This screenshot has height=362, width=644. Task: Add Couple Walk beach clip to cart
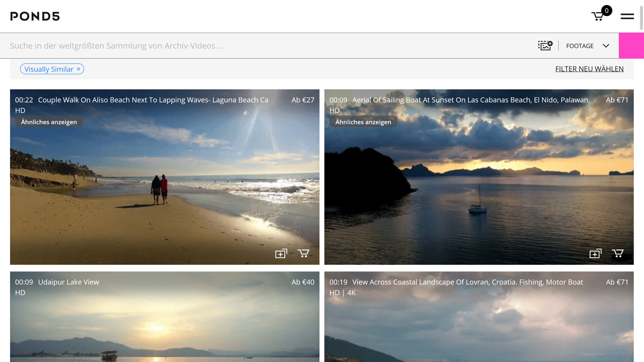coord(303,253)
